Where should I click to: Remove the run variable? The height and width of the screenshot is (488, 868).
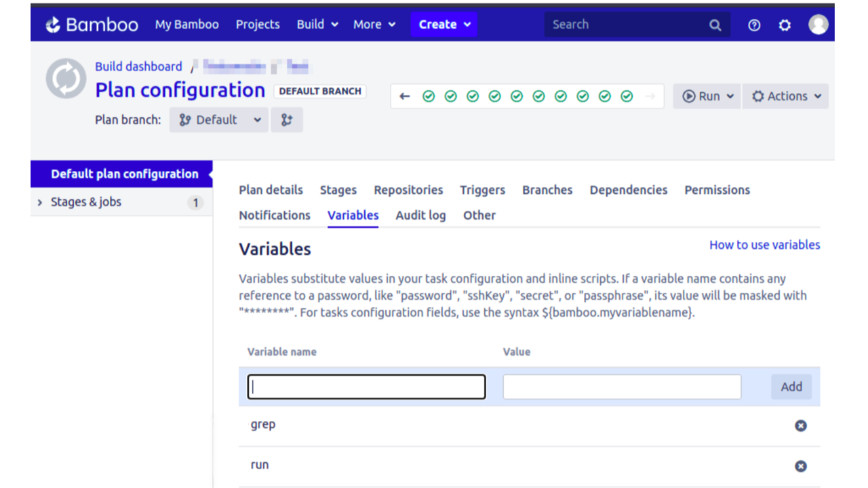pos(801,466)
